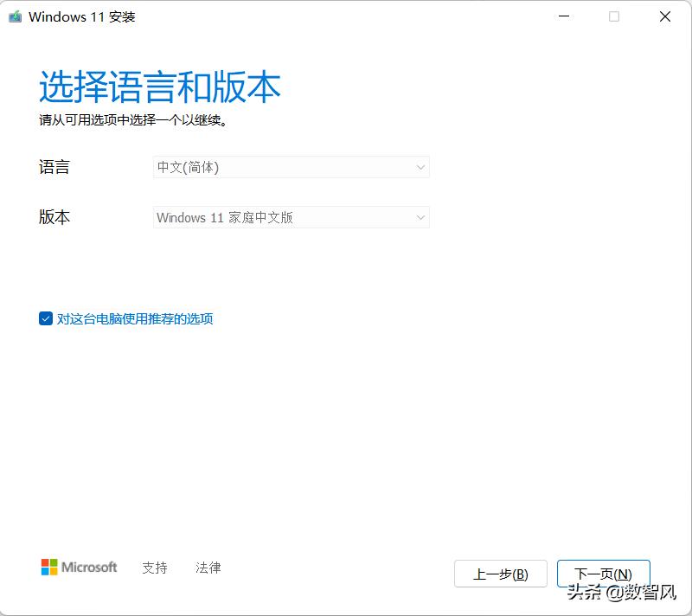The height and width of the screenshot is (616, 692).
Task: Click the 语言 label text
Action: (x=54, y=167)
